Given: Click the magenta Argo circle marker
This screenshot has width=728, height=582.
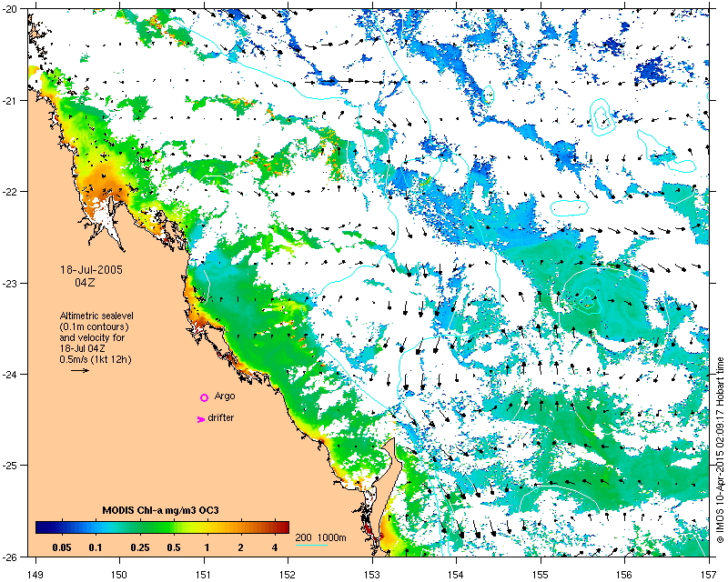Looking at the screenshot, I should (204, 397).
